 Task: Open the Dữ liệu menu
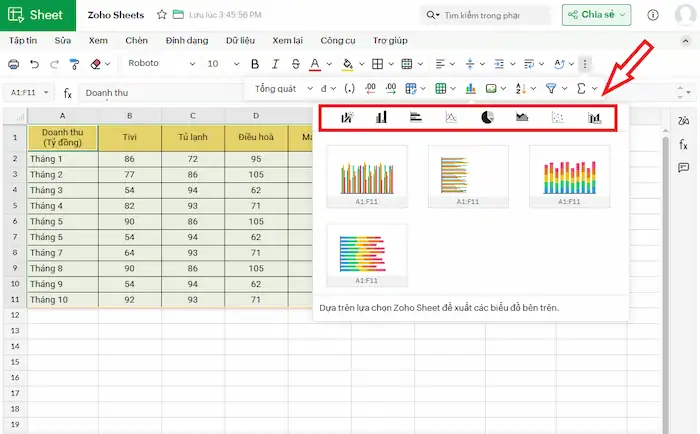tap(240, 41)
